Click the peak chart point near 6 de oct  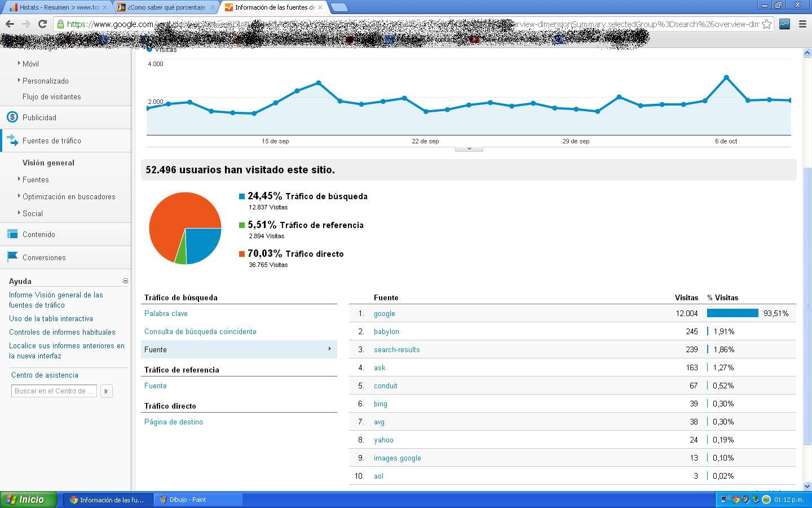click(726, 77)
